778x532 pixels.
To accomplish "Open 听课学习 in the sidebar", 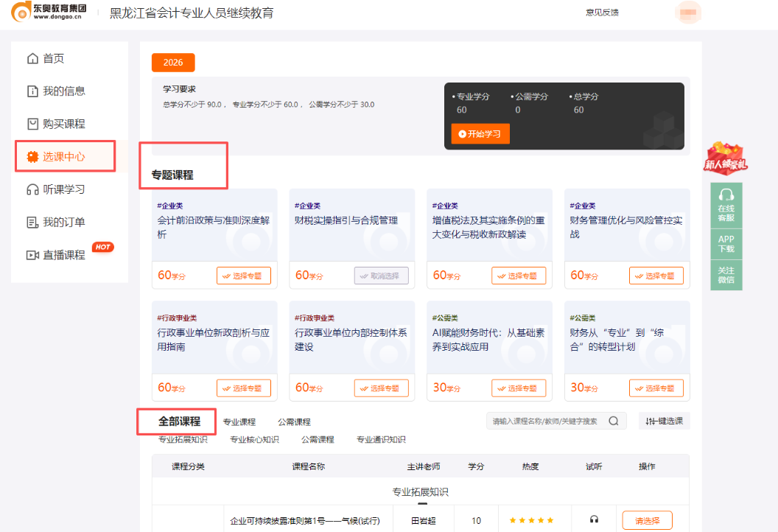I will pyautogui.click(x=55, y=189).
